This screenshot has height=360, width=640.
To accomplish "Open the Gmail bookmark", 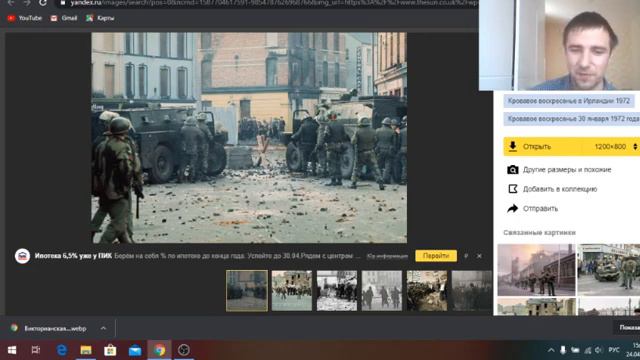I will click(64, 18).
